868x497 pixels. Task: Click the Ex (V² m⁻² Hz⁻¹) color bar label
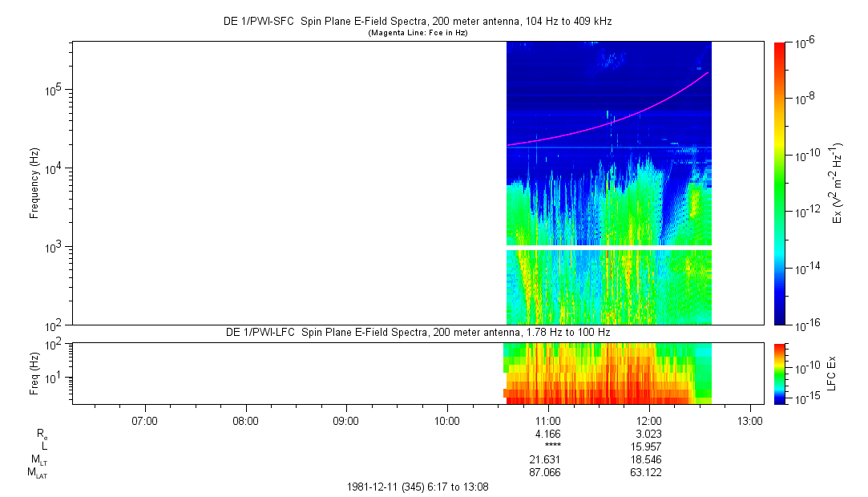(838, 183)
